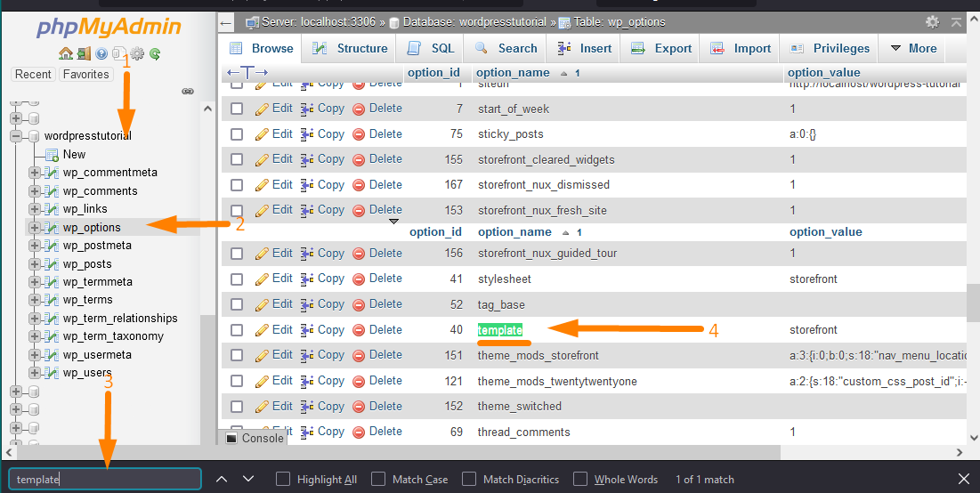Click the Recent tables button

(x=33, y=75)
